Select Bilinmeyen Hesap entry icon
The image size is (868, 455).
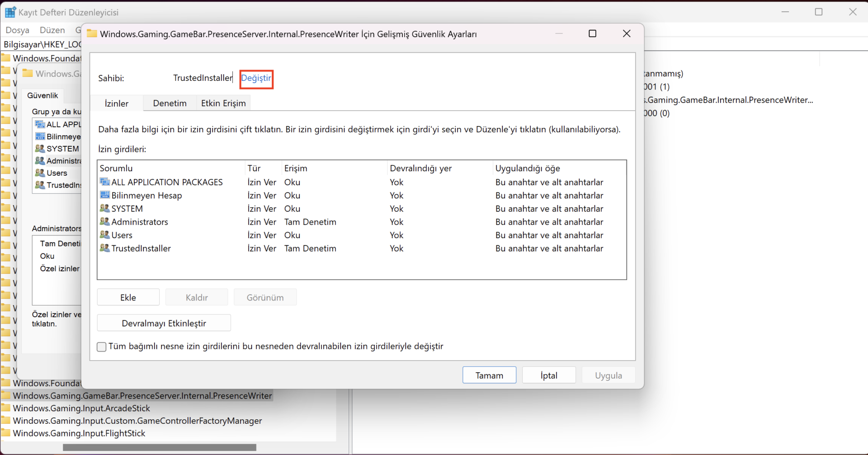(105, 195)
